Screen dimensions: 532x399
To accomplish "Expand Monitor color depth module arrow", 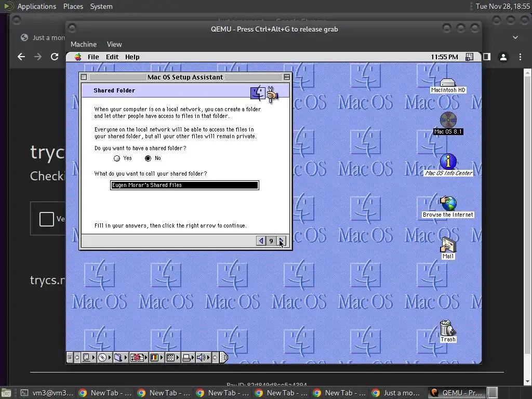I will (162, 357).
